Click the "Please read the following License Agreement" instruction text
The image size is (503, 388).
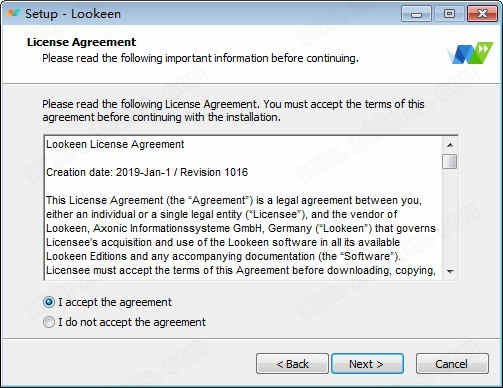point(233,111)
